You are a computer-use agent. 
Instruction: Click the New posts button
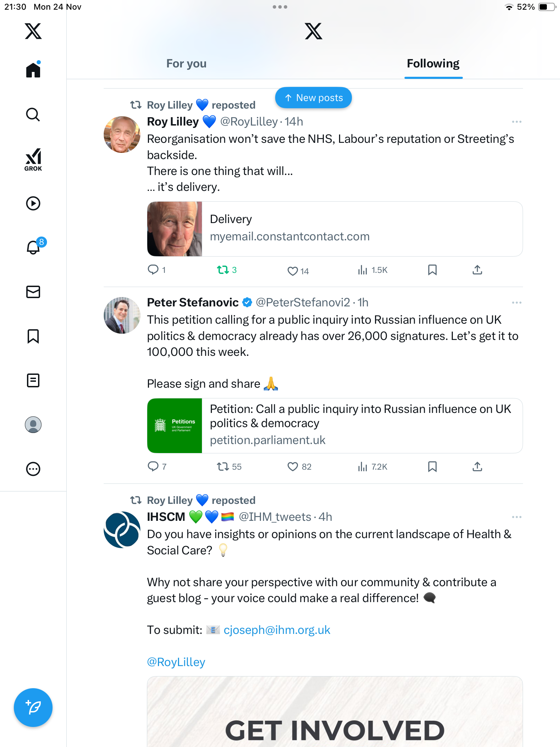[x=314, y=98]
